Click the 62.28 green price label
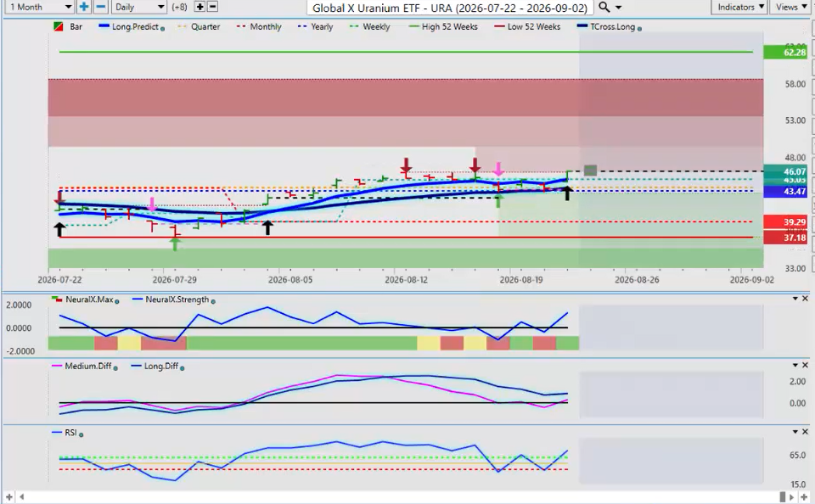815x504 pixels. (785, 52)
